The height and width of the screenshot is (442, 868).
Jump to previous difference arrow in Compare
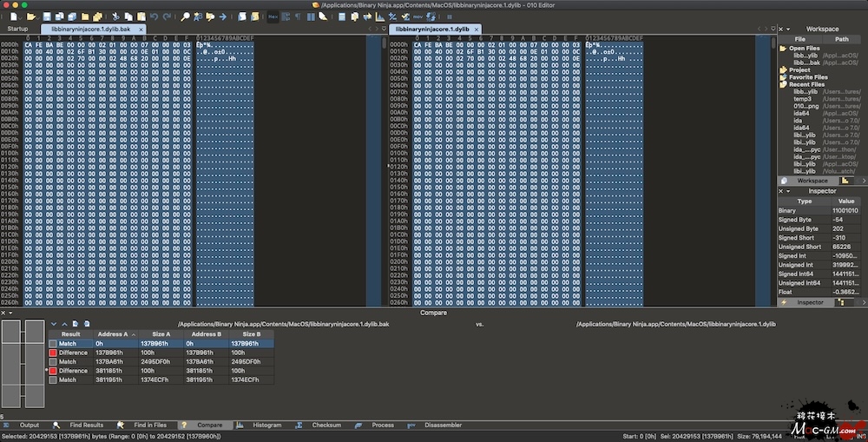[x=64, y=324]
